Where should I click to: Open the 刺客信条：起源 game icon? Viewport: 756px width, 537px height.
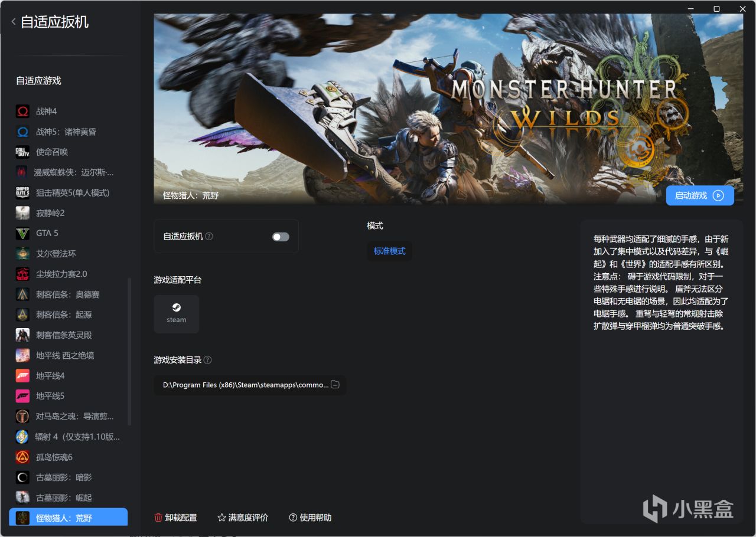[22, 315]
